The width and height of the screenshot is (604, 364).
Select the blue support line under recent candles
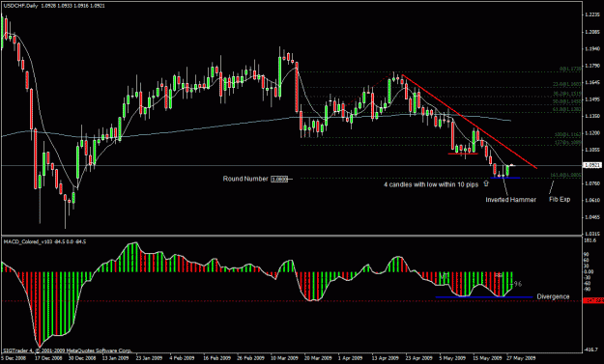coord(505,178)
